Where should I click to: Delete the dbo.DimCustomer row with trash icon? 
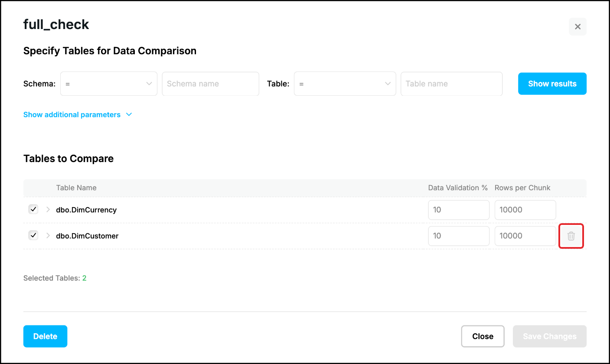click(x=571, y=236)
